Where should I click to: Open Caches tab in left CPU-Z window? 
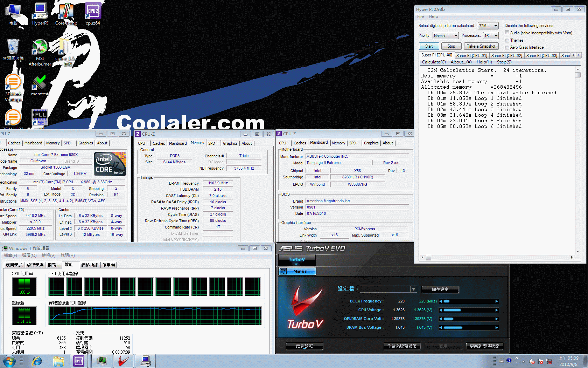pos(14,143)
